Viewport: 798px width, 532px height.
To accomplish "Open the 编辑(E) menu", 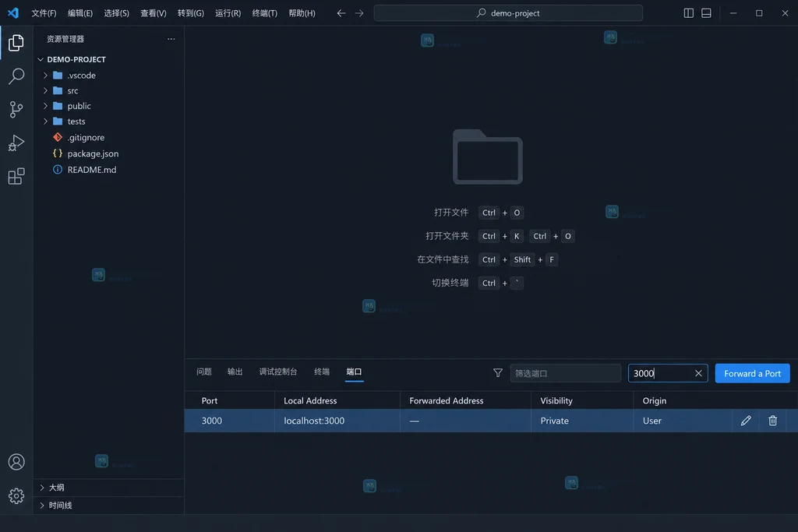I will tap(80, 13).
